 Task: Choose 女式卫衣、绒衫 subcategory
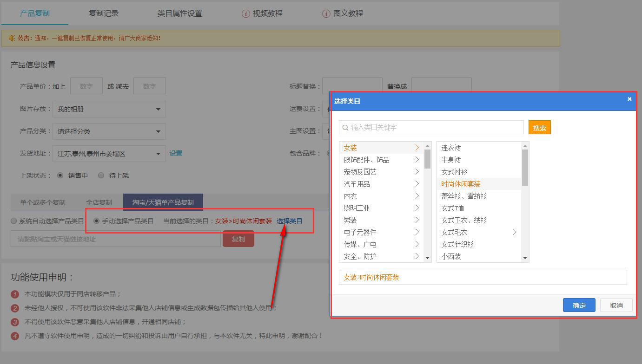[x=479, y=220]
